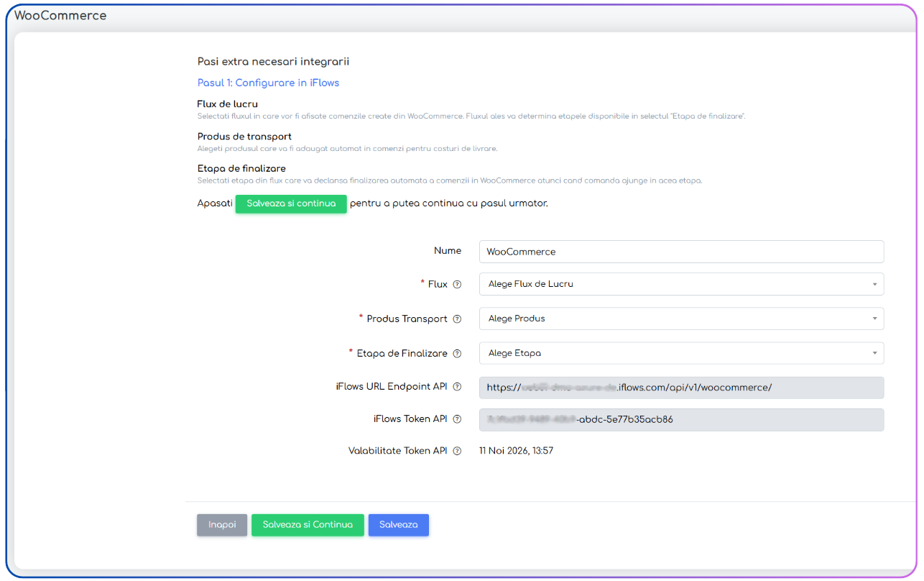924x581 pixels.
Task: Click help icon beside Produs Transport
Action: click(457, 319)
